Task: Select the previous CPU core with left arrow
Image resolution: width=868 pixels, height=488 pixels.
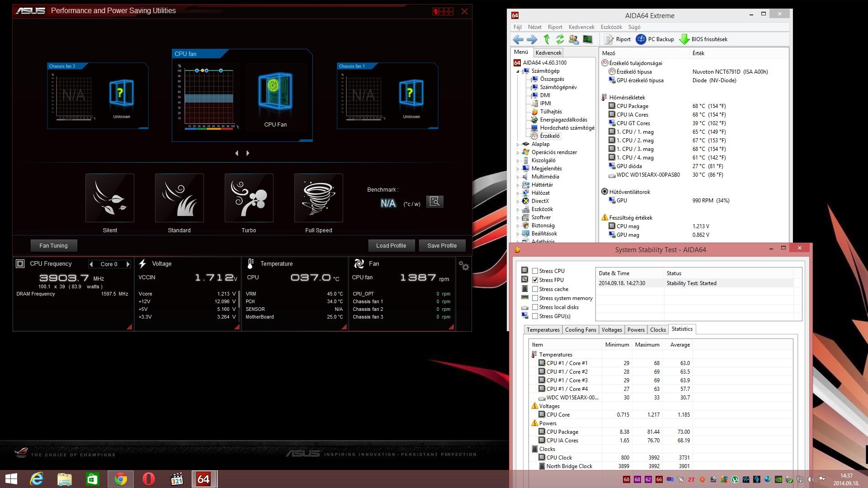Action: tap(91, 264)
